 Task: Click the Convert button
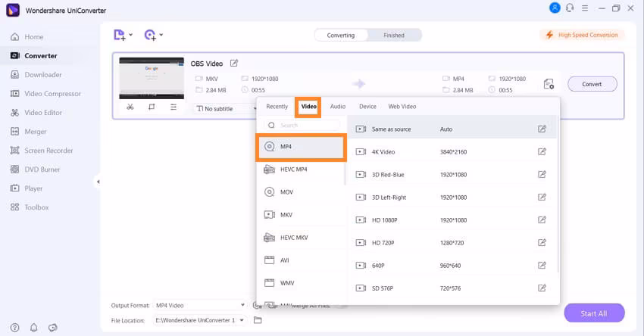click(x=592, y=84)
